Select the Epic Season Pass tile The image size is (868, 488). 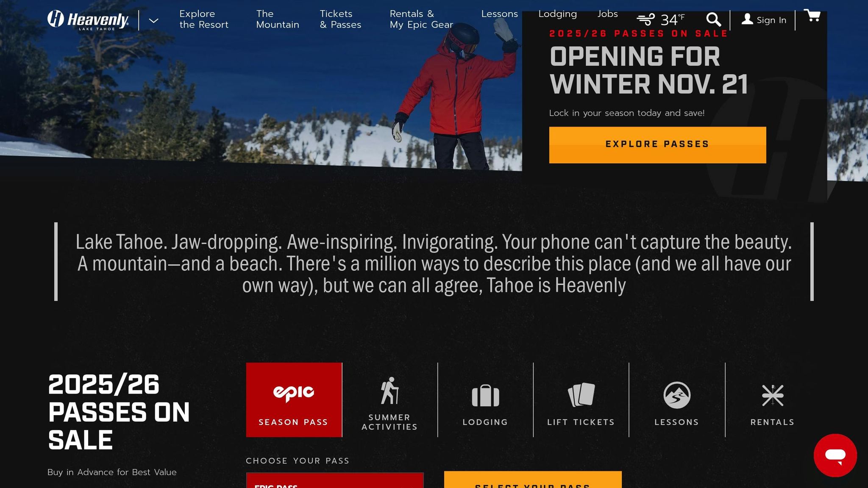coord(294,400)
